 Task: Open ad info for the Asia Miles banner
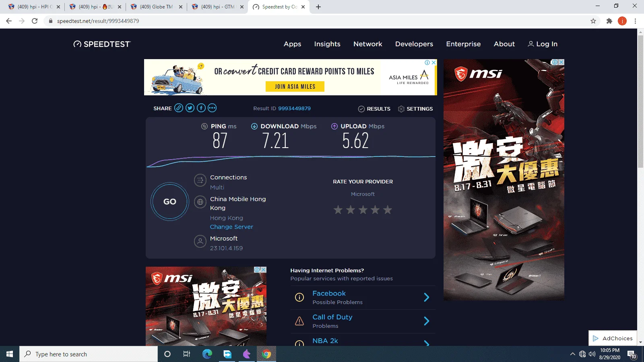click(427, 62)
